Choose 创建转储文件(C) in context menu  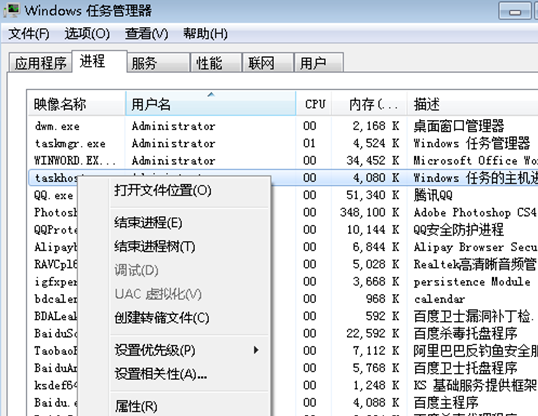(162, 317)
